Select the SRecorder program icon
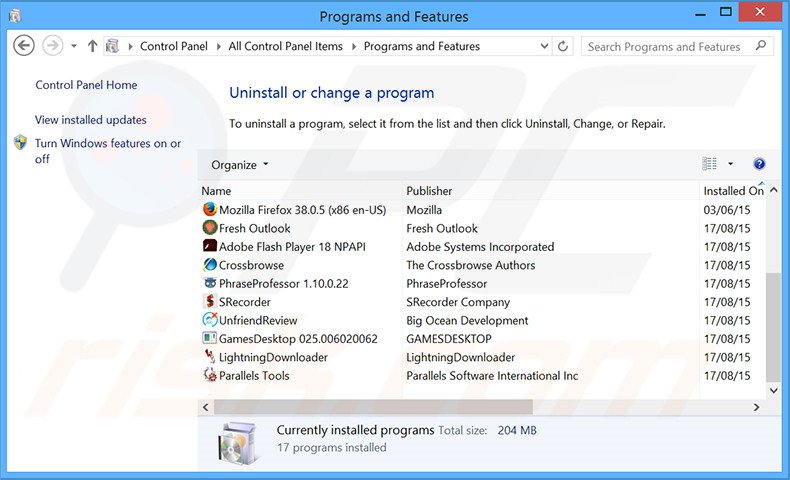 [x=210, y=301]
